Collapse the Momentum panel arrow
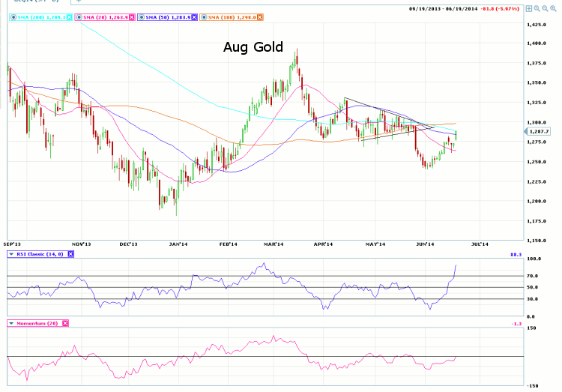The image size is (562, 392). [10, 322]
